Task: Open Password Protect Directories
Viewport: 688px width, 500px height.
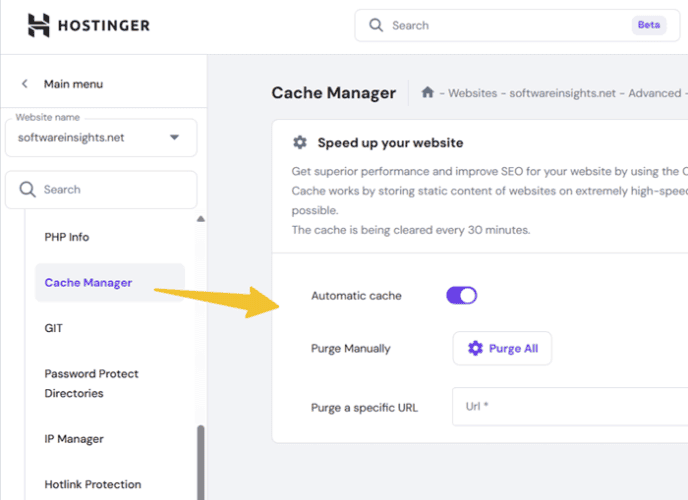Action: pyautogui.click(x=91, y=383)
